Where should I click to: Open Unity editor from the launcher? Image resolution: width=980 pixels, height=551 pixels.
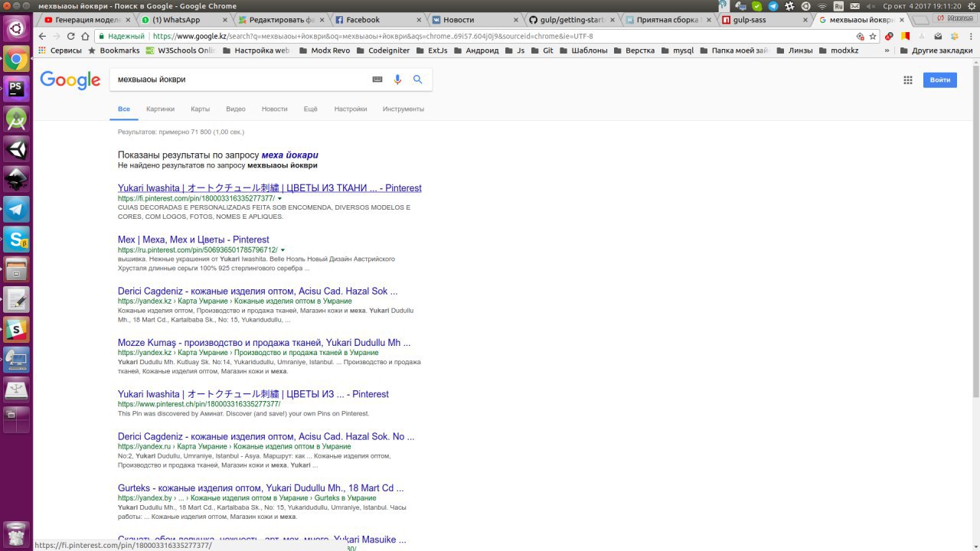(17, 148)
